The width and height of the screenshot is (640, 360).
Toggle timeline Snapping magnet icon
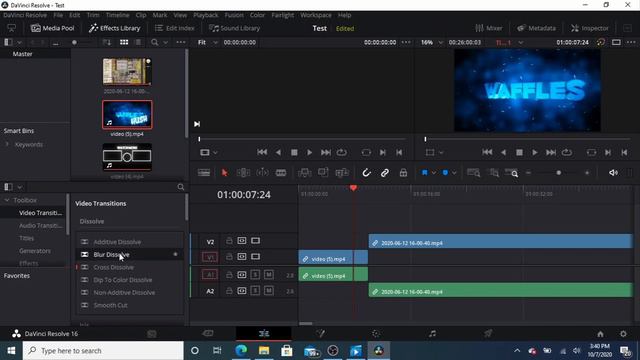coord(367,173)
